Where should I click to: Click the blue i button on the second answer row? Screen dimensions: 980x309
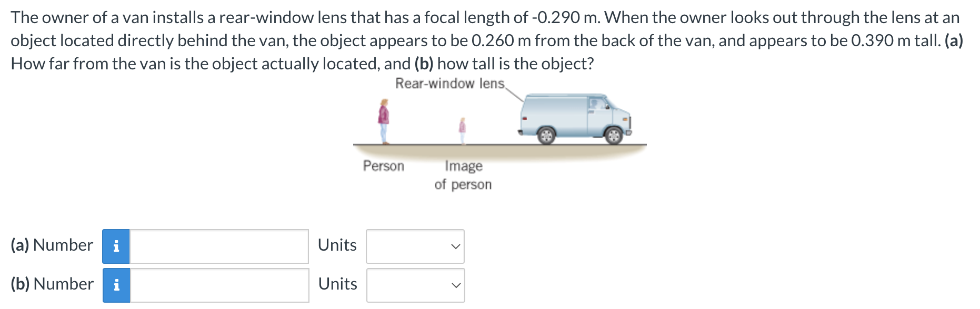click(x=116, y=284)
